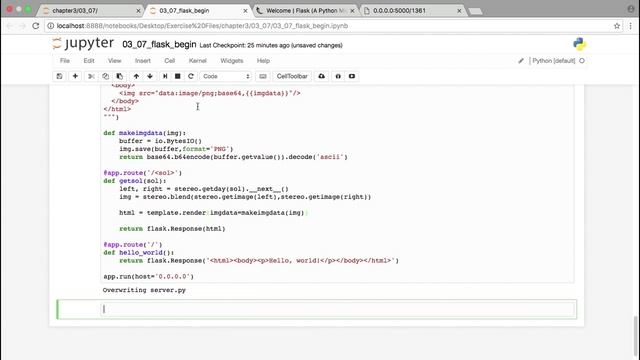
Task: Click the Jupyter logo
Action: [83, 43]
